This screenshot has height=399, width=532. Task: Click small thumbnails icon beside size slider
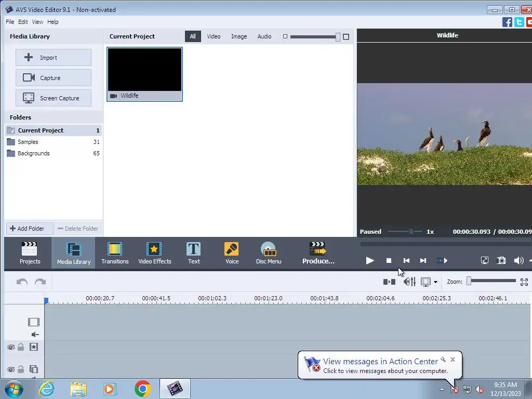tap(285, 36)
